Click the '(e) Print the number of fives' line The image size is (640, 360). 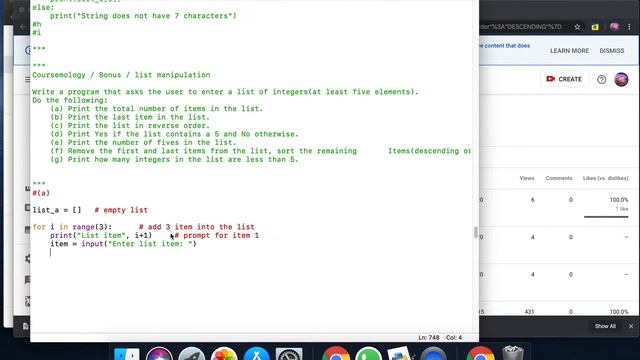pos(143,143)
